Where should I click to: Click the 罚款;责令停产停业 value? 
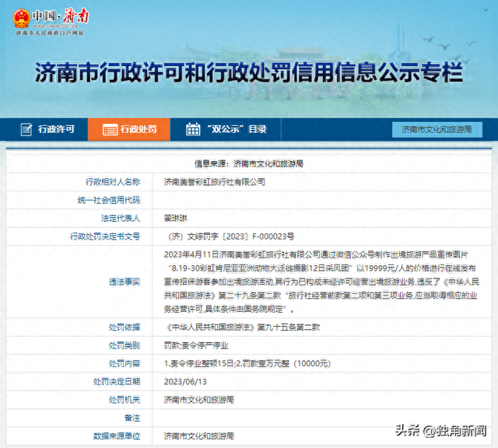(x=196, y=345)
